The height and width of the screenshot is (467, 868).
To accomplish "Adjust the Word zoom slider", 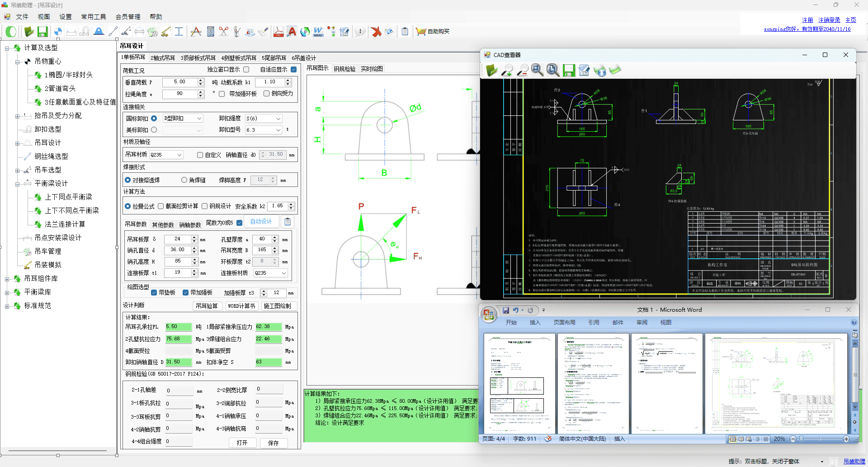I will point(801,439).
